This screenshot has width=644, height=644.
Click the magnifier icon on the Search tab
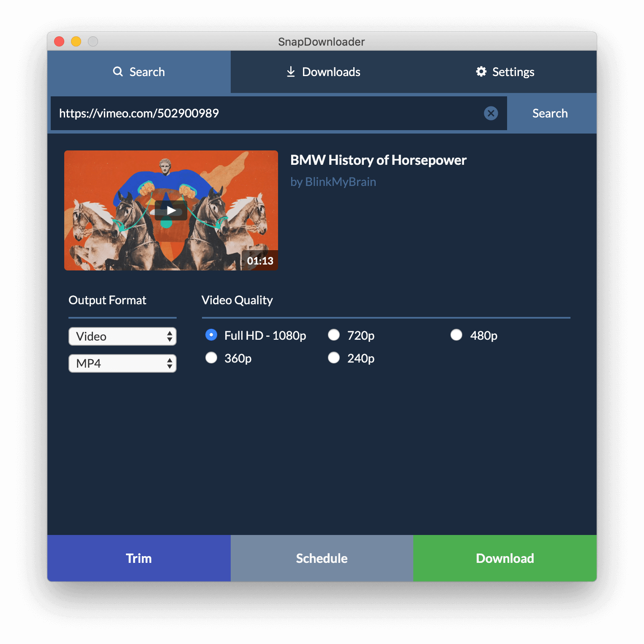click(118, 71)
